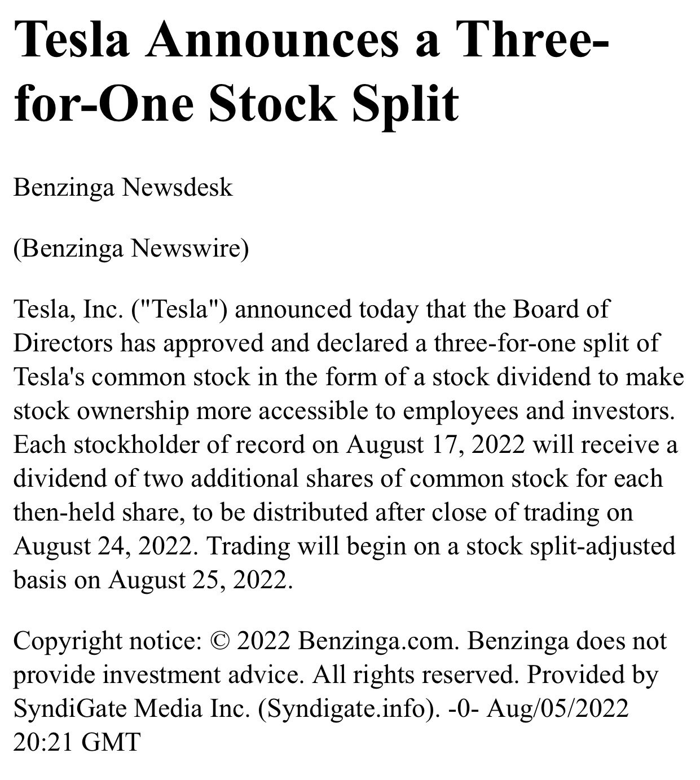Click the words "Board of" in the article
Image resolution: width=700 pixels, height=780 pixels.
(x=561, y=309)
